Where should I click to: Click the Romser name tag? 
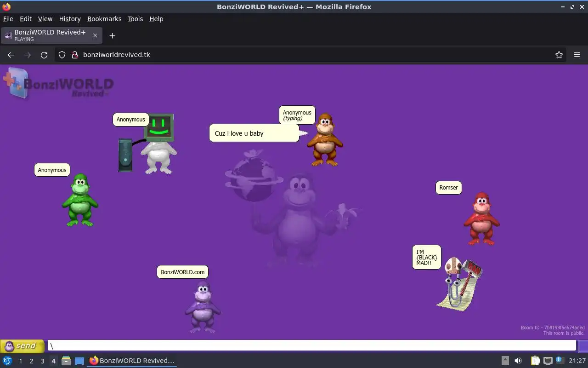[448, 188]
